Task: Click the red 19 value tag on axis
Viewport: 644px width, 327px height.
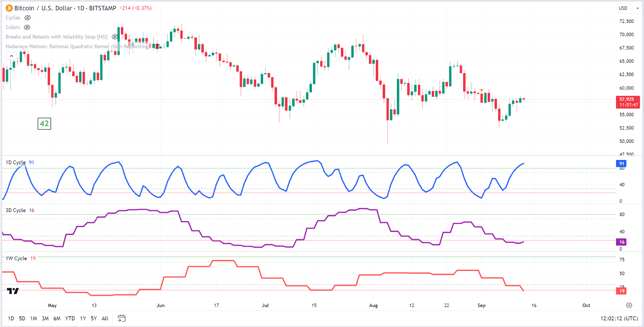Action: tap(621, 291)
